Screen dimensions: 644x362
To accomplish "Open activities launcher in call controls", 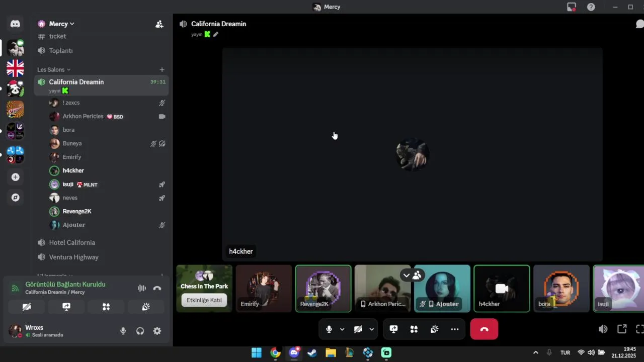I will point(414,329).
